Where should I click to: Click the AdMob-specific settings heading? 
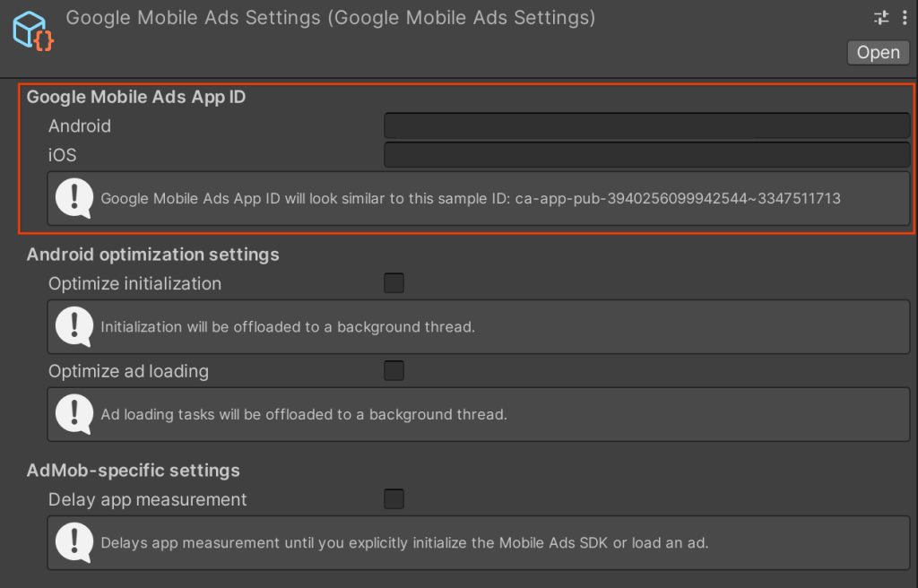click(134, 471)
